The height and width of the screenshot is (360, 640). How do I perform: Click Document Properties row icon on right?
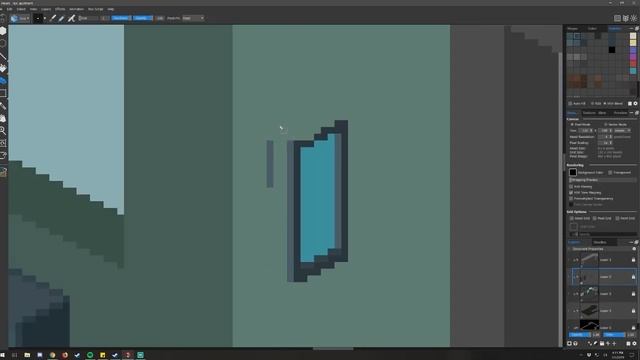634,249
